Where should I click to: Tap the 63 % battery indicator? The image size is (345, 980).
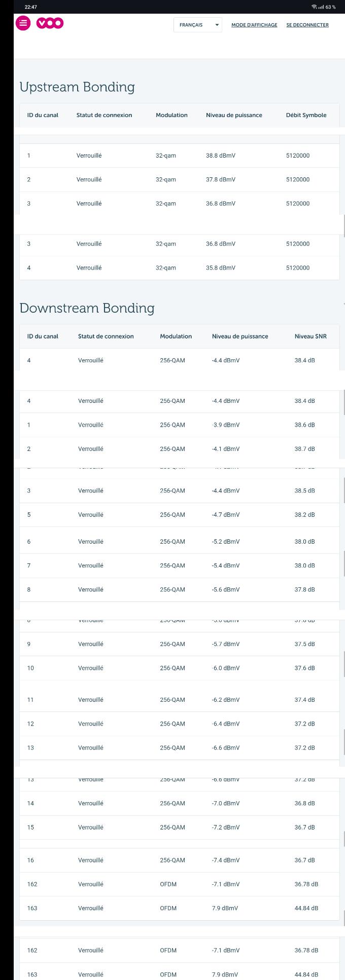point(331,7)
